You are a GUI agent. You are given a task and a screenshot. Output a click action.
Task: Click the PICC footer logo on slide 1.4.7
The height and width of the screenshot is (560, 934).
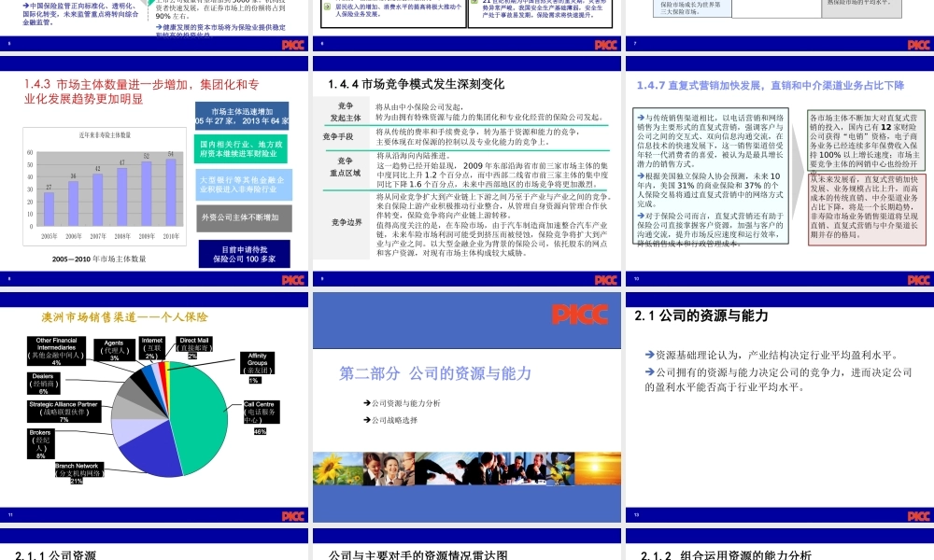click(x=918, y=280)
